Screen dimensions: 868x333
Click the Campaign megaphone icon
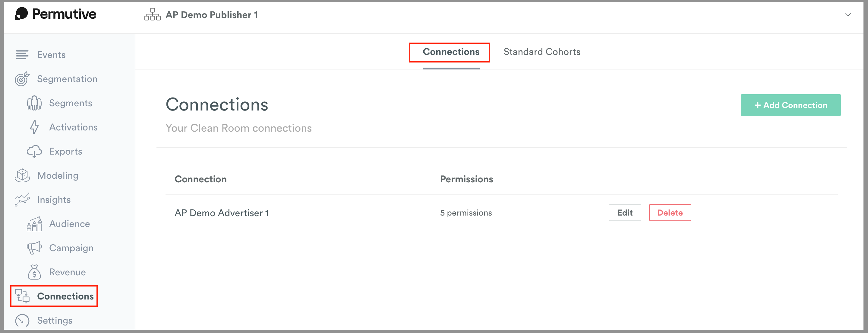pos(34,248)
